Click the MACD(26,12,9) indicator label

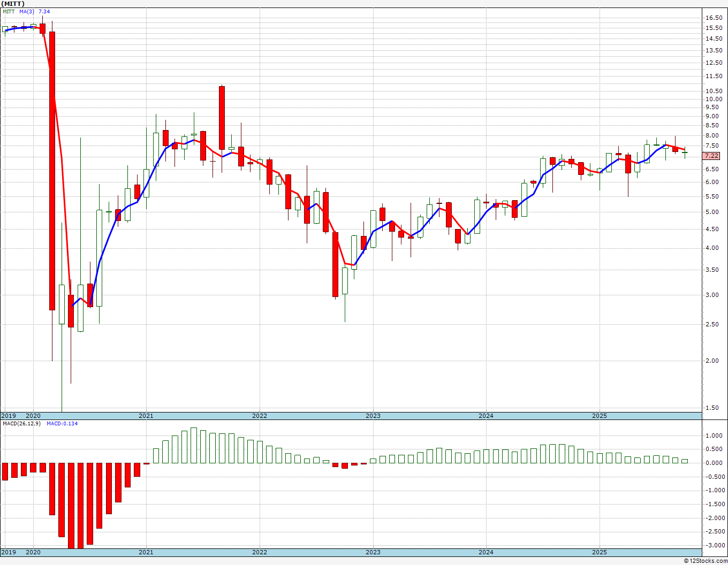pos(21,424)
